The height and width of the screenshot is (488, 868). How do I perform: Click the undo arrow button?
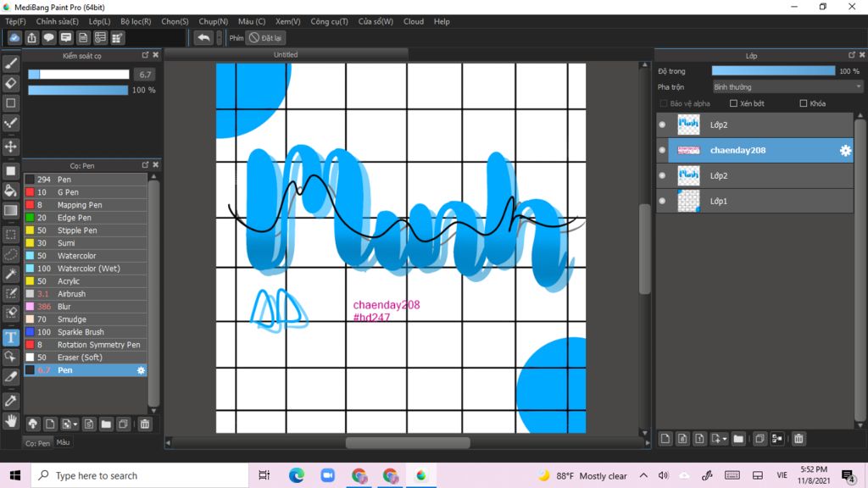tap(203, 37)
